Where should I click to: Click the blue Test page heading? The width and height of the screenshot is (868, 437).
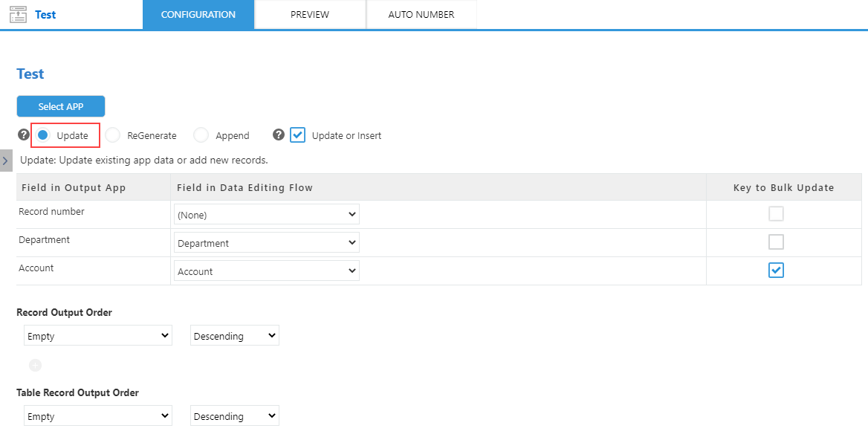(x=30, y=74)
